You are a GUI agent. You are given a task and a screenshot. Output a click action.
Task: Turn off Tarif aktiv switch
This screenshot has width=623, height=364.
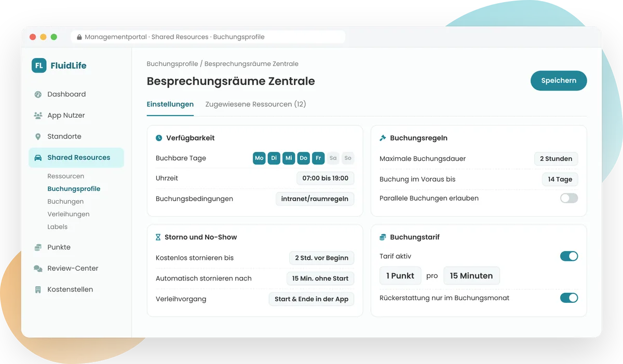click(569, 256)
